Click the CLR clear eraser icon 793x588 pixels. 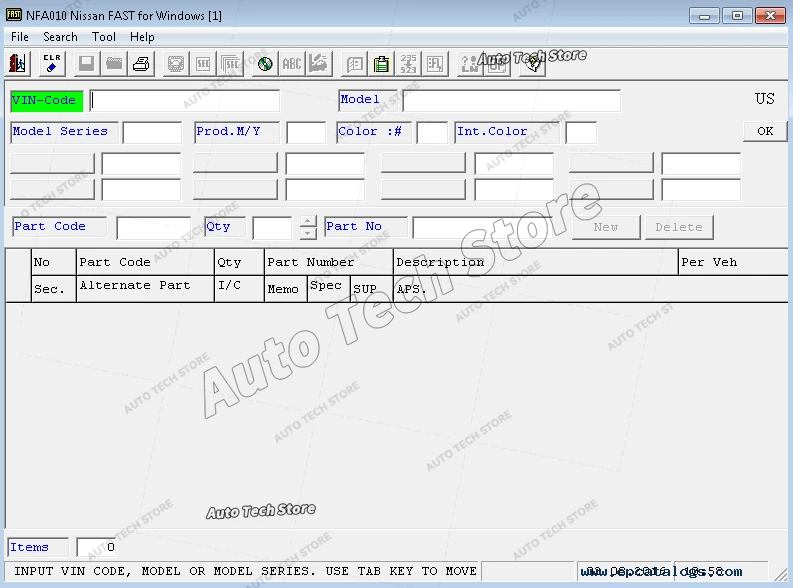point(52,64)
